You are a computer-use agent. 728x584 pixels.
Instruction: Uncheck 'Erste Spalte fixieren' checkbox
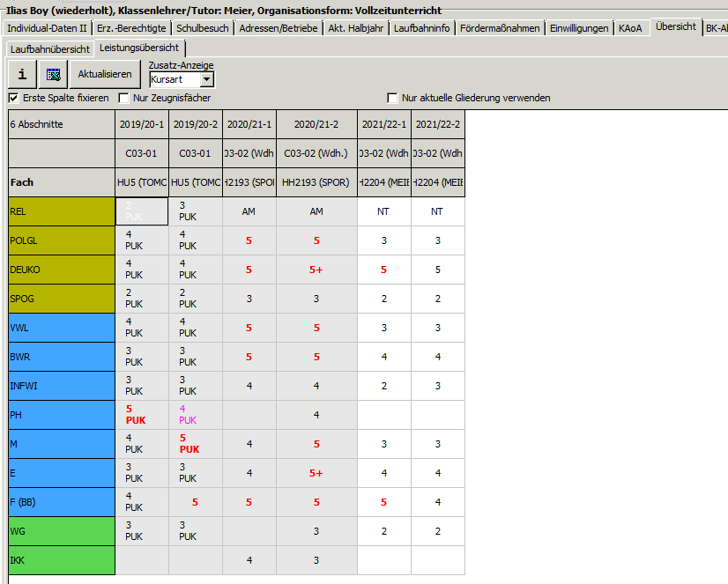(x=13, y=98)
